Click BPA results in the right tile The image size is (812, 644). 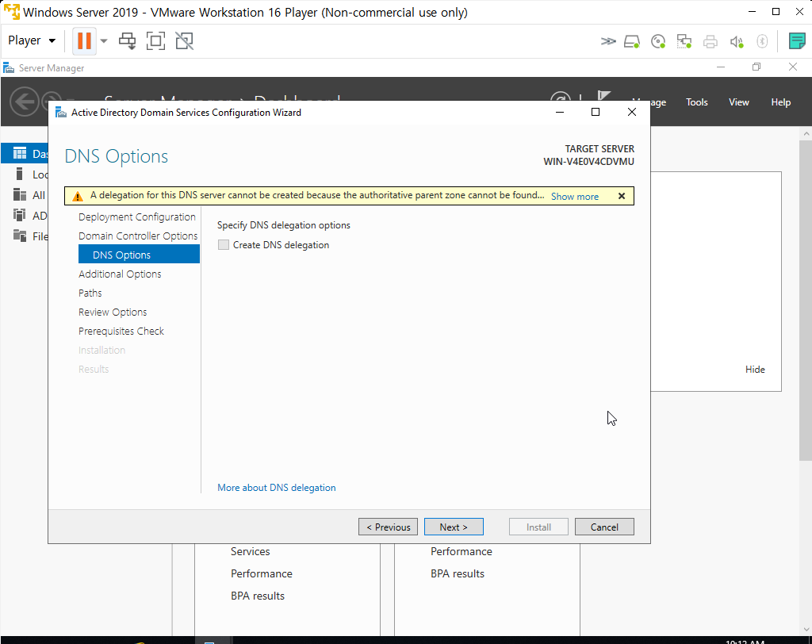pos(458,573)
